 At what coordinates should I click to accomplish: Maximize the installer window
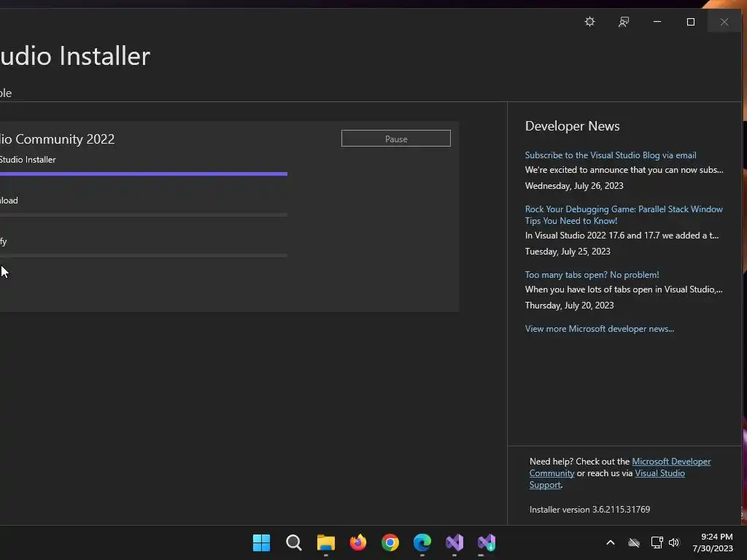pyautogui.click(x=690, y=22)
